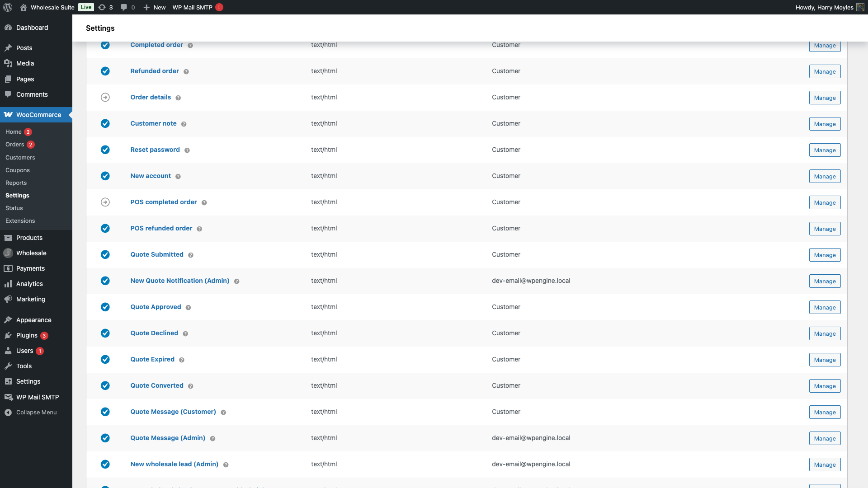
Task: Click the WP Mail SMTP sidebar icon
Action: [8, 397]
